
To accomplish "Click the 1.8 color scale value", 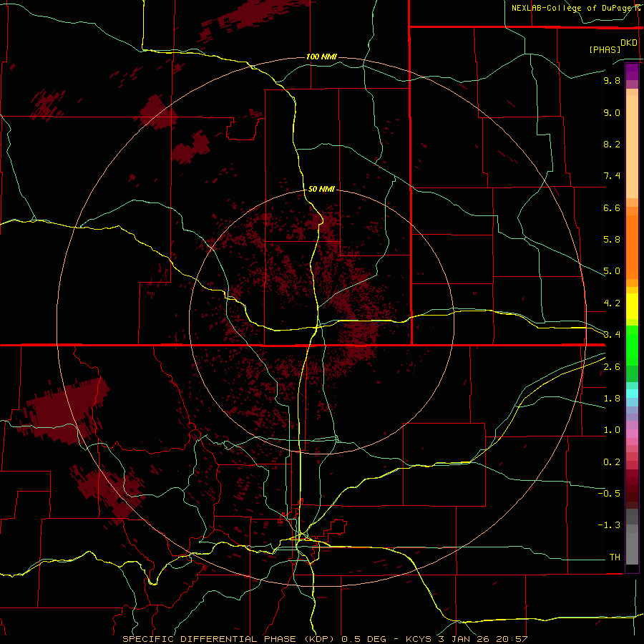I will pyautogui.click(x=612, y=399).
